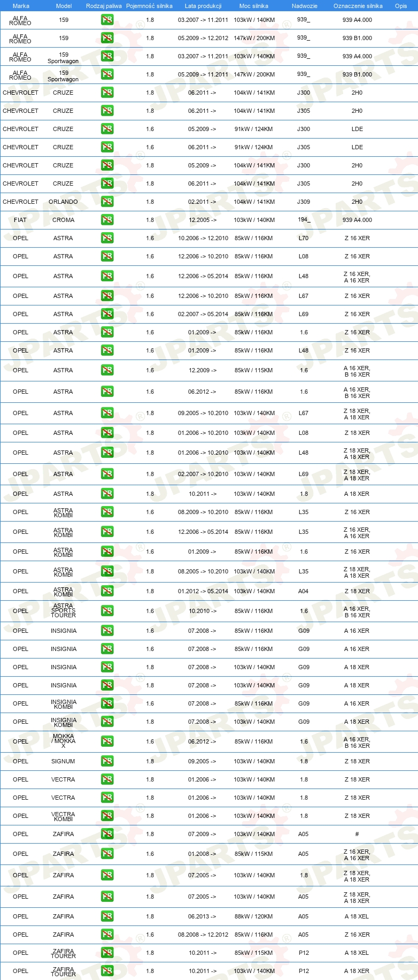This screenshot has height=980, width=418.
Task: Click body code A04
Action: (304, 591)
